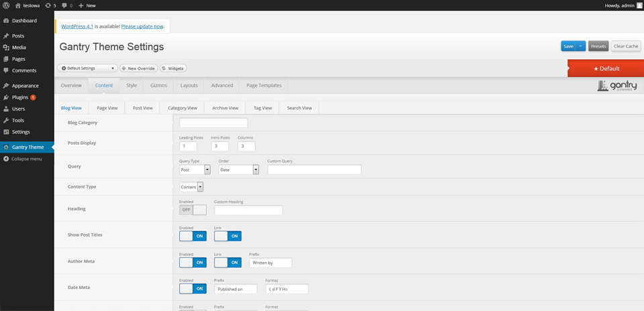Screen dimensions: 644x311
Task: Toggle Show Post Titles Enabled switch
Action: click(x=193, y=236)
